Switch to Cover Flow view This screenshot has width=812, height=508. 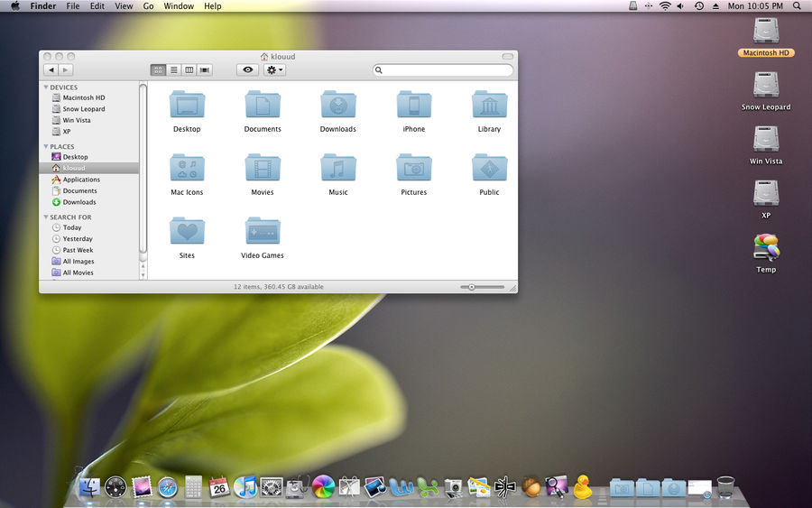pyautogui.click(x=205, y=69)
